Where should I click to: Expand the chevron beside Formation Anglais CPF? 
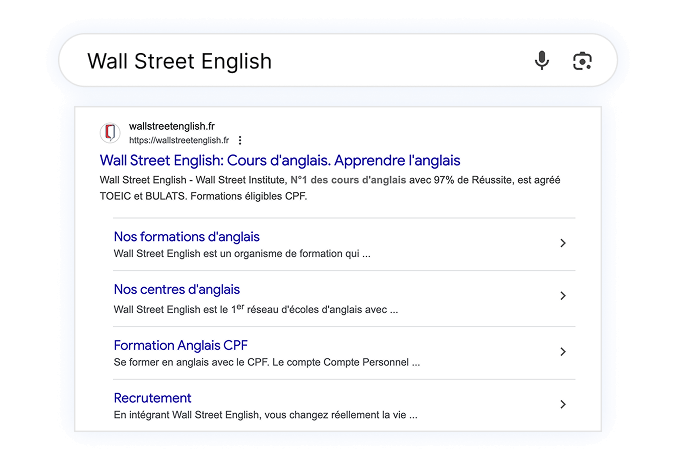[x=563, y=351]
